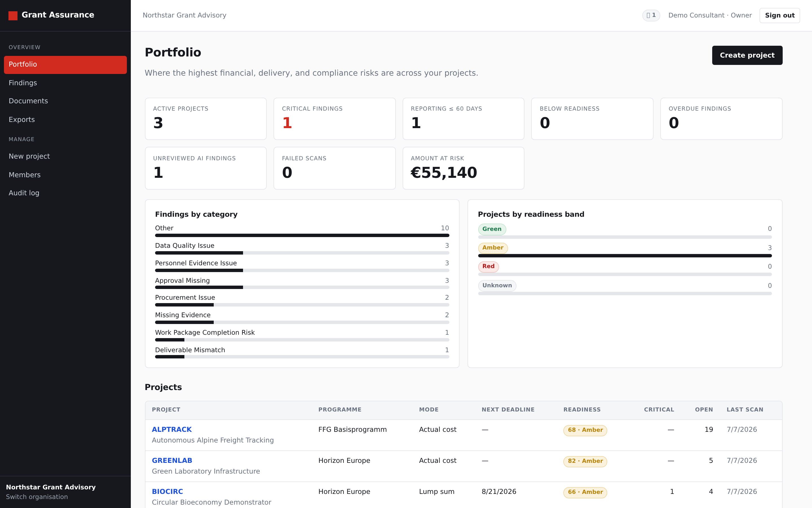The height and width of the screenshot is (508, 812).
Task: Click the Other category progress bar
Action: click(x=302, y=236)
